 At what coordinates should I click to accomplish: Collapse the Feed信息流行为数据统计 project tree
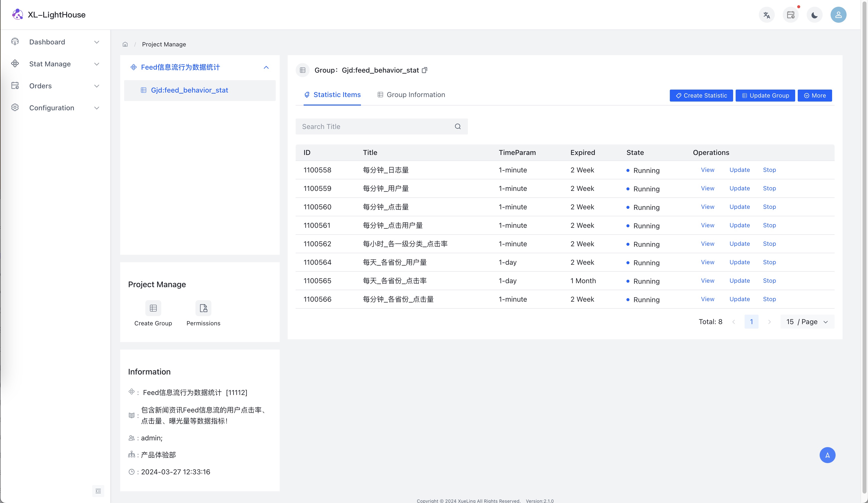pos(266,67)
